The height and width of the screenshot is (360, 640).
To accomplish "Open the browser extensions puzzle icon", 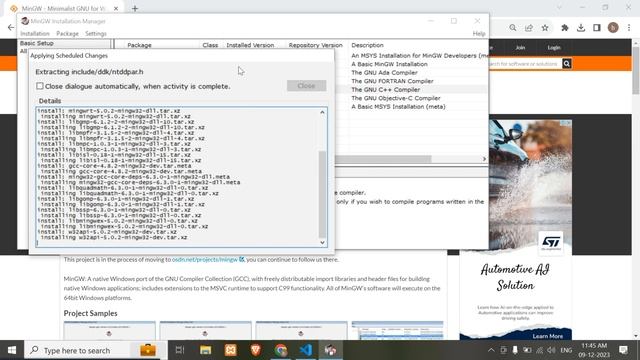I will point(565,27).
